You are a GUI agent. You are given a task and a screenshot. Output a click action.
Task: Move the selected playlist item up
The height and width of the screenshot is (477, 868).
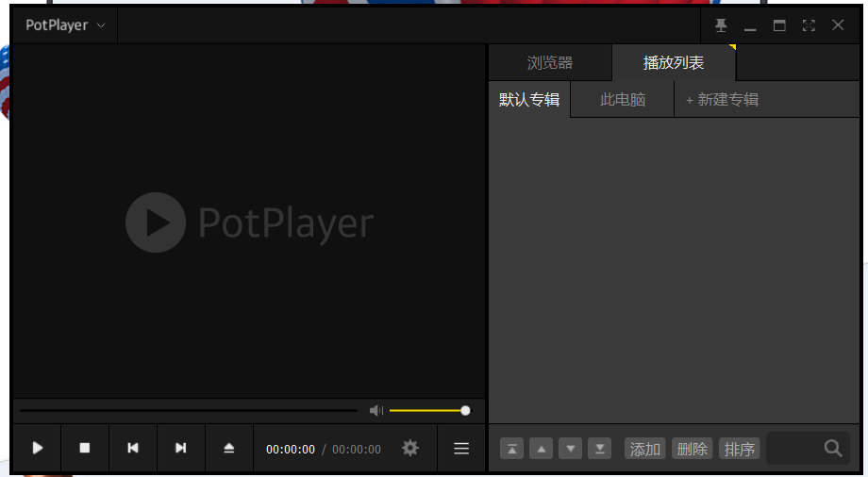[x=542, y=449]
